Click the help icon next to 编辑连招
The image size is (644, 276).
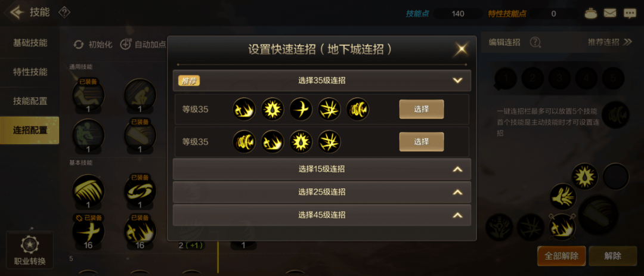point(535,42)
